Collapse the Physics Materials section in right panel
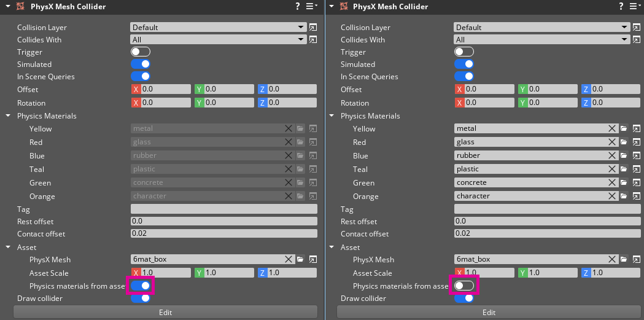644x320 pixels. tap(332, 115)
